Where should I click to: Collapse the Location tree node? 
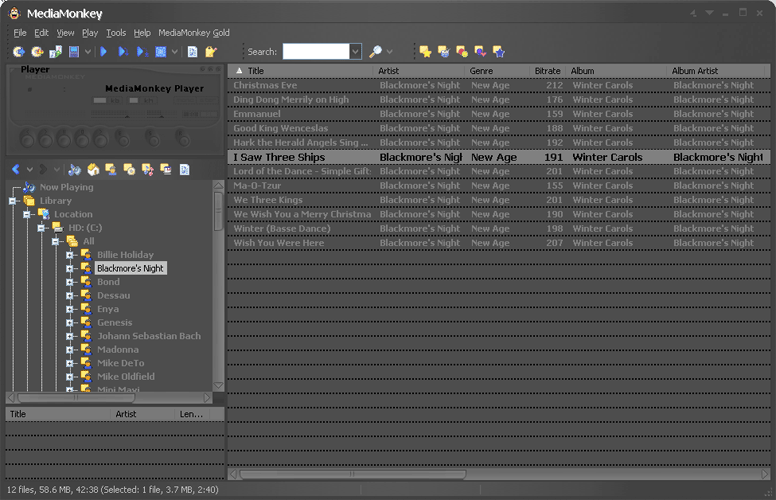tap(27, 214)
